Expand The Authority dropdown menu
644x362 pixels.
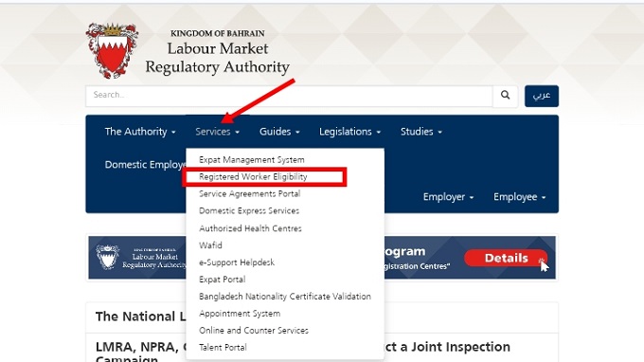tap(140, 132)
